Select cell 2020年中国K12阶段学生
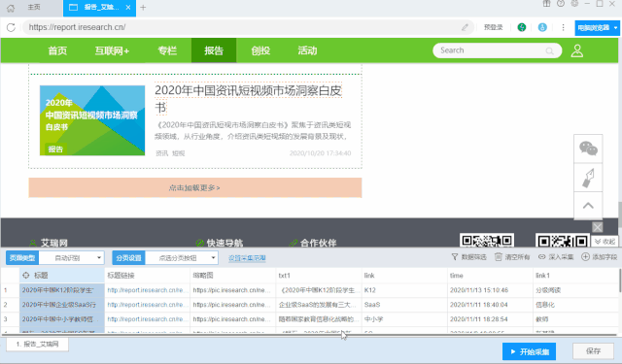 [x=62, y=290]
